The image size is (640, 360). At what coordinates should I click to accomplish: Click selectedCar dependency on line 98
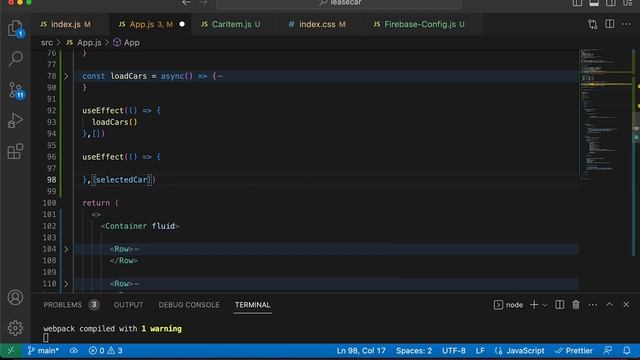tap(121, 180)
